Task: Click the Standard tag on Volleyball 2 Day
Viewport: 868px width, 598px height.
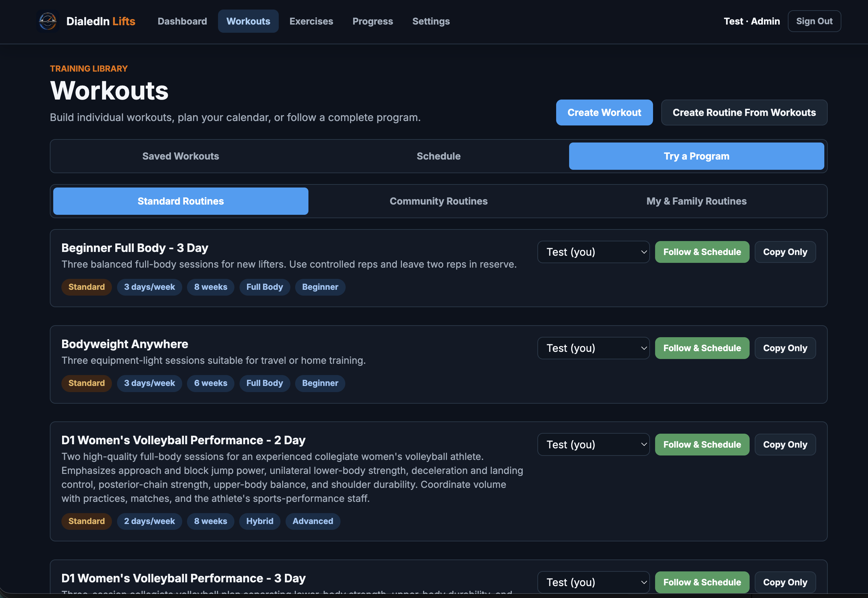Action: [x=87, y=521]
